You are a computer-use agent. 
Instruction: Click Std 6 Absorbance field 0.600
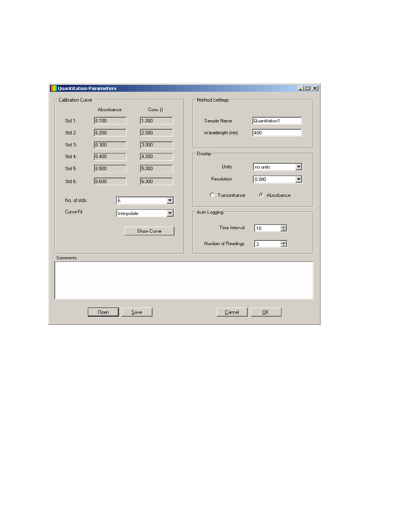click(x=110, y=181)
